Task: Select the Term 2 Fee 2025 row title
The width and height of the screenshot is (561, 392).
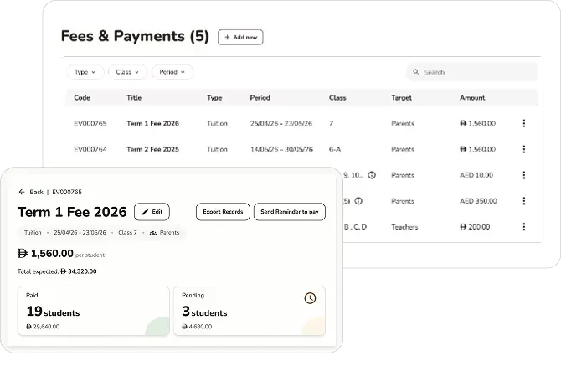Action: (152, 150)
